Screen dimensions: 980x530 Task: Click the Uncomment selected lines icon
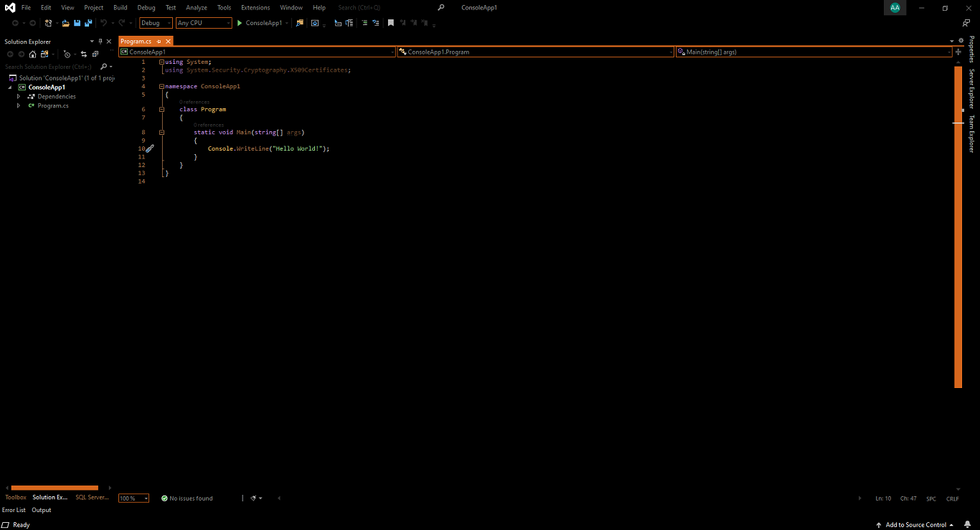click(375, 23)
